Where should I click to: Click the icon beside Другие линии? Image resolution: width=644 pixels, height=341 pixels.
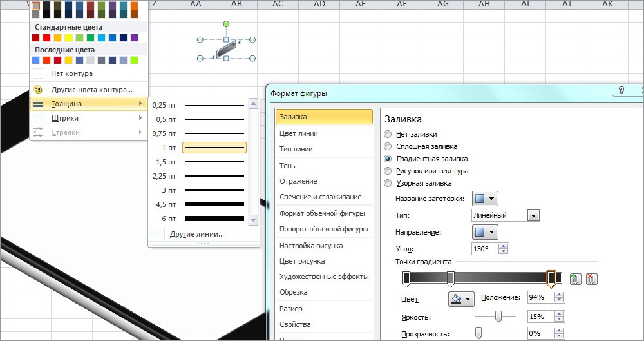point(156,234)
